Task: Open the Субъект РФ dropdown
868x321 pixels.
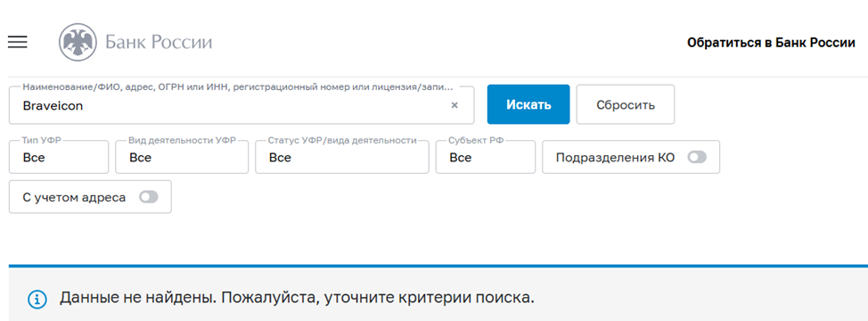Action: 486,157
